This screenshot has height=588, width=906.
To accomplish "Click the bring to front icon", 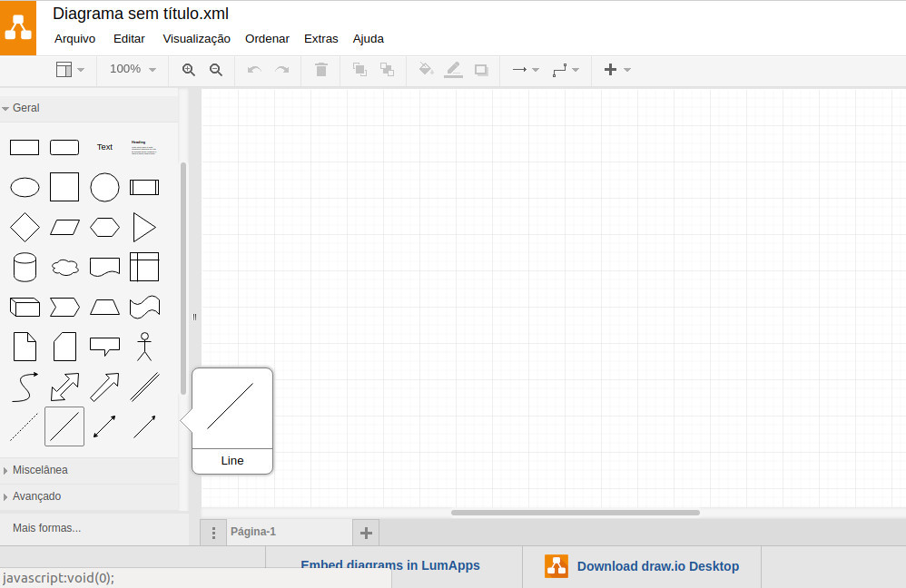I will 359,70.
